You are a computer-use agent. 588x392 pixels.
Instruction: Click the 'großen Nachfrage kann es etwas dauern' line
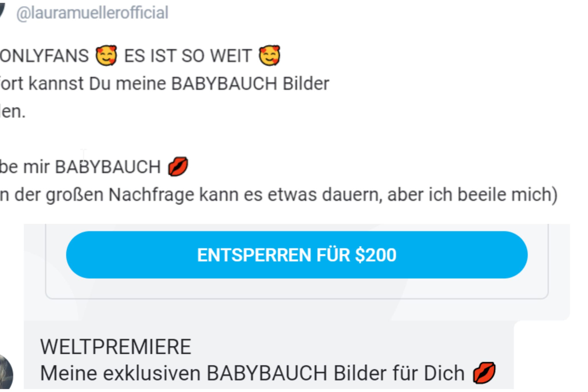(x=214, y=195)
